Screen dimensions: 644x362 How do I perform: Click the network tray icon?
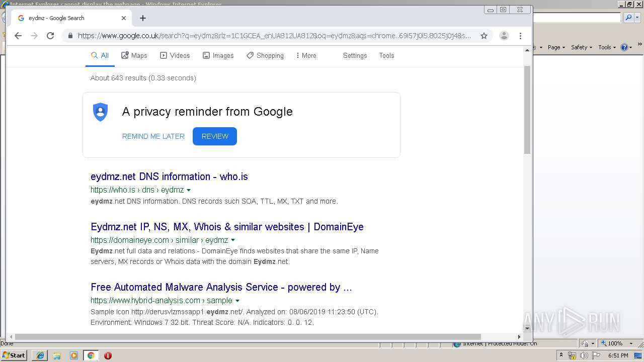pyautogui.click(x=572, y=355)
